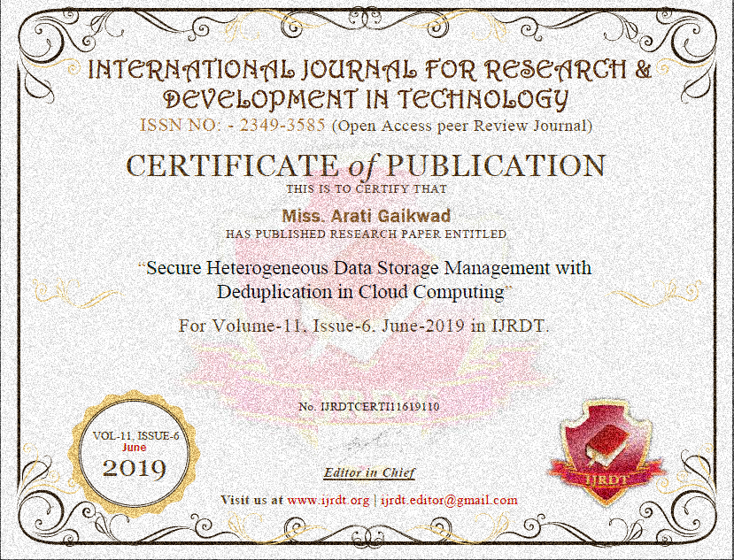
Task: Click 'INTERNATIONAL JOURNAL FOR RESEARCH &' heading line
Action: tap(370, 70)
